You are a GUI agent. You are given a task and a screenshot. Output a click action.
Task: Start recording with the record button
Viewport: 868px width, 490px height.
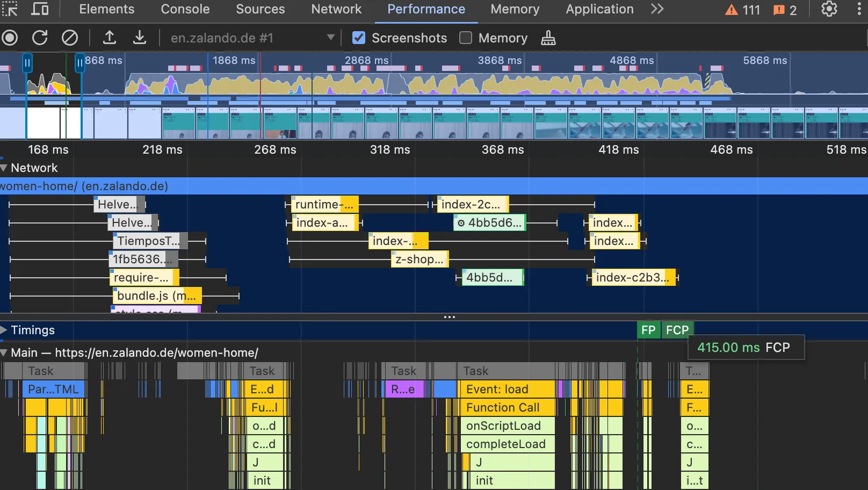[x=10, y=38]
